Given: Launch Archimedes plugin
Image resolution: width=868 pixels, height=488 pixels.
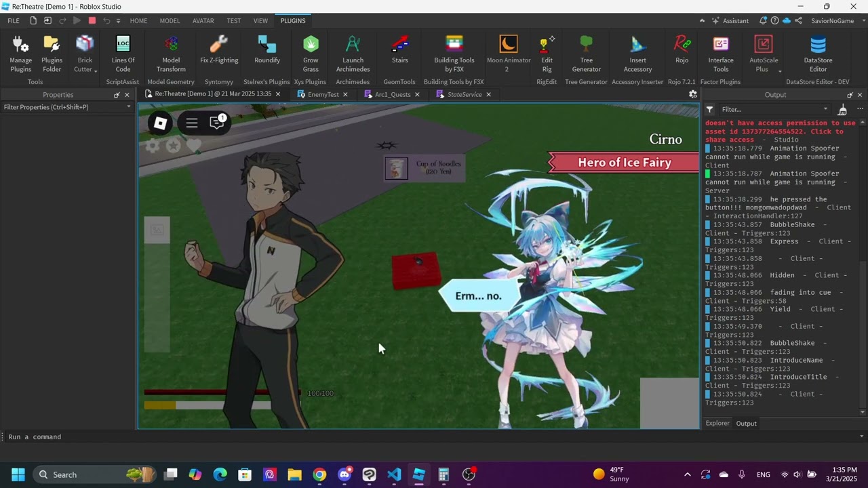Looking at the screenshot, I should [353, 54].
